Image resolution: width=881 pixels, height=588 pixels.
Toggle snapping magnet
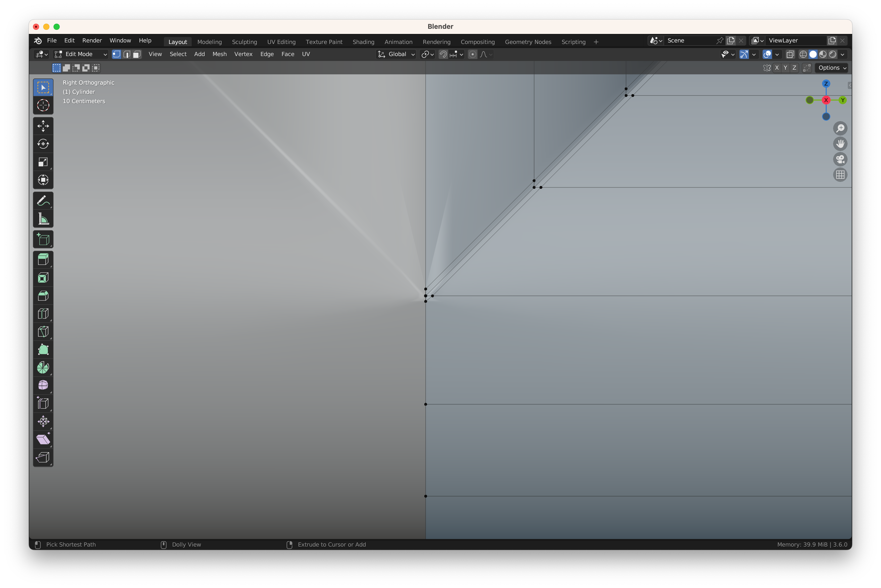coord(443,54)
